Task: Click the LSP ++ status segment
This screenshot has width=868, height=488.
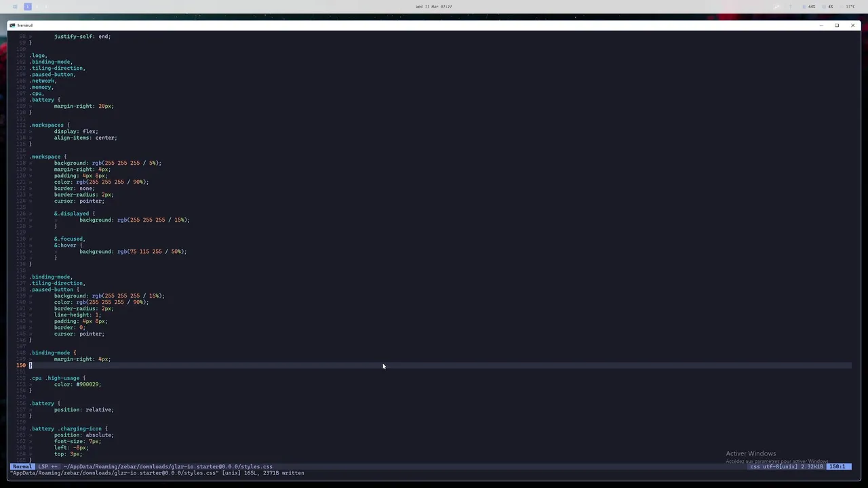Action: click(x=48, y=466)
